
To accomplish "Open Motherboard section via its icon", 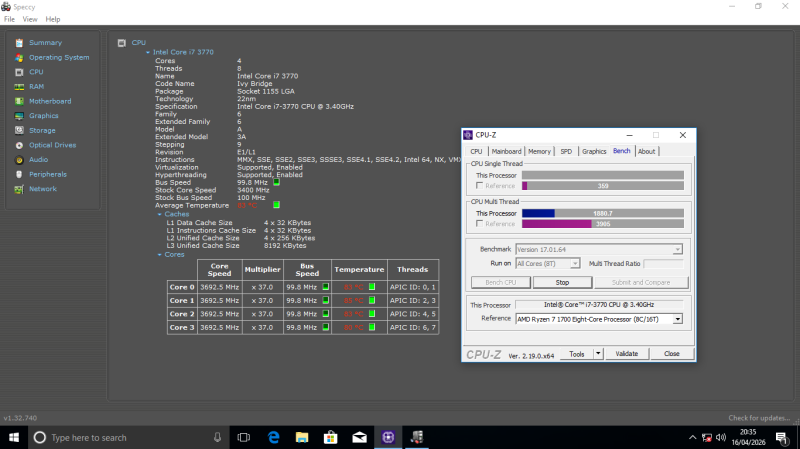I will pyautogui.click(x=19, y=102).
